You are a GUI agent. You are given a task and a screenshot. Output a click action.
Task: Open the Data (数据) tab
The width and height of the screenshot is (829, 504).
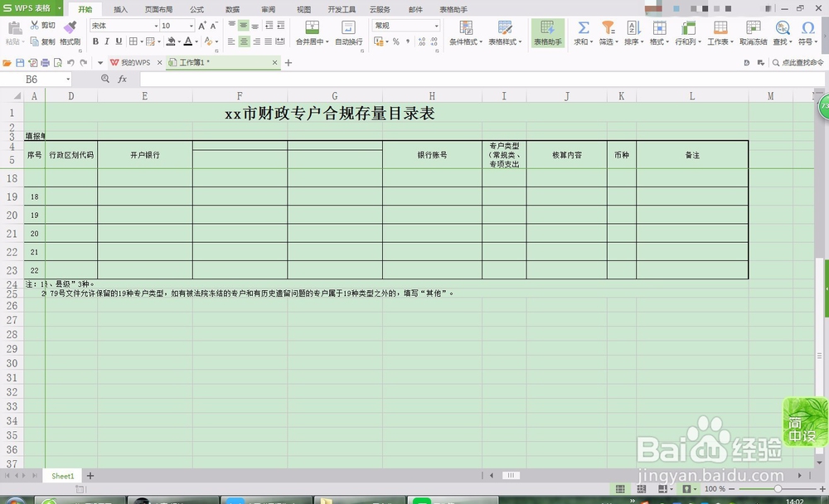pos(232,9)
